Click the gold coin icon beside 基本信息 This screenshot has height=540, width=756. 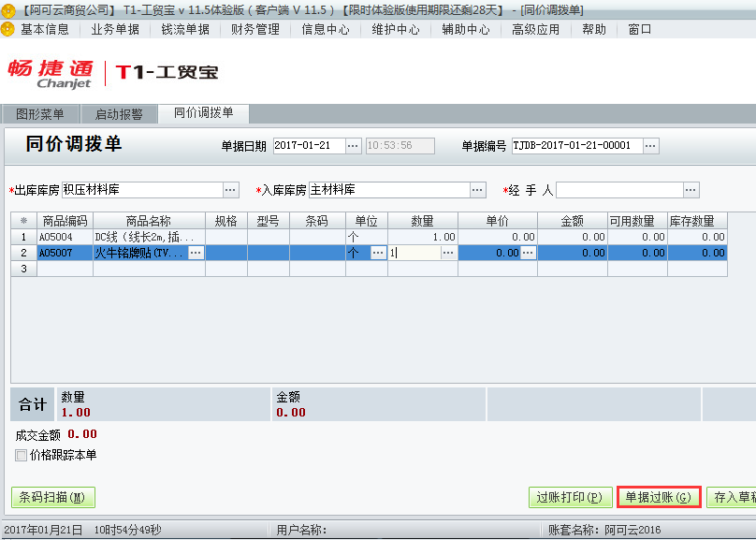7,29
